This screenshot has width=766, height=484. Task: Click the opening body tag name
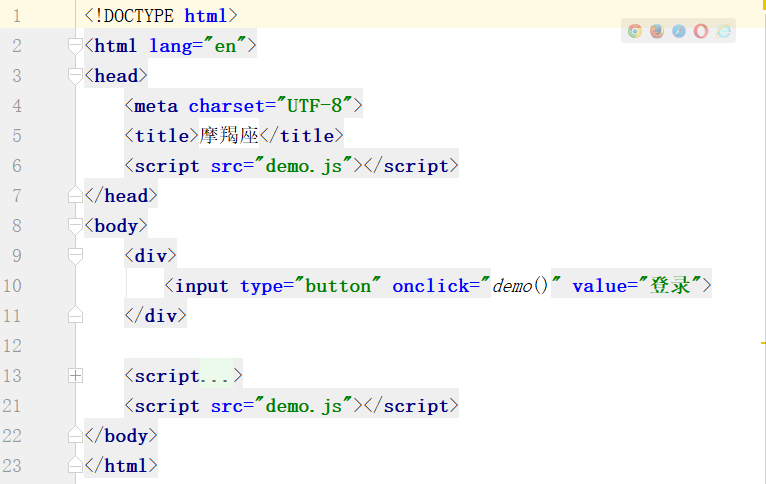point(116,226)
